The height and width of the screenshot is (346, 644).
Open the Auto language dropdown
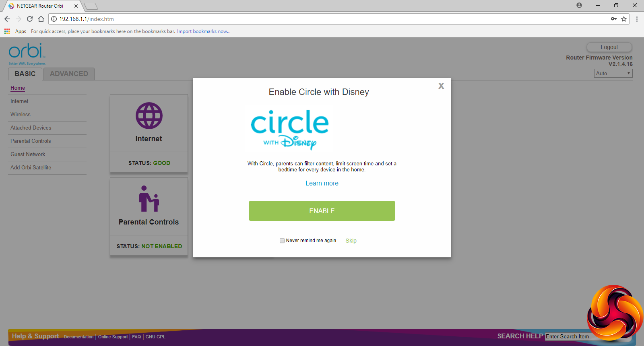(613, 73)
